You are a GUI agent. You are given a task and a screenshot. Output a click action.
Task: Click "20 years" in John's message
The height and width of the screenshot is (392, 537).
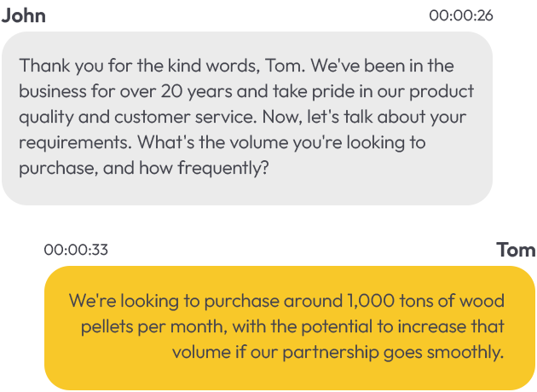tap(197, 91)
